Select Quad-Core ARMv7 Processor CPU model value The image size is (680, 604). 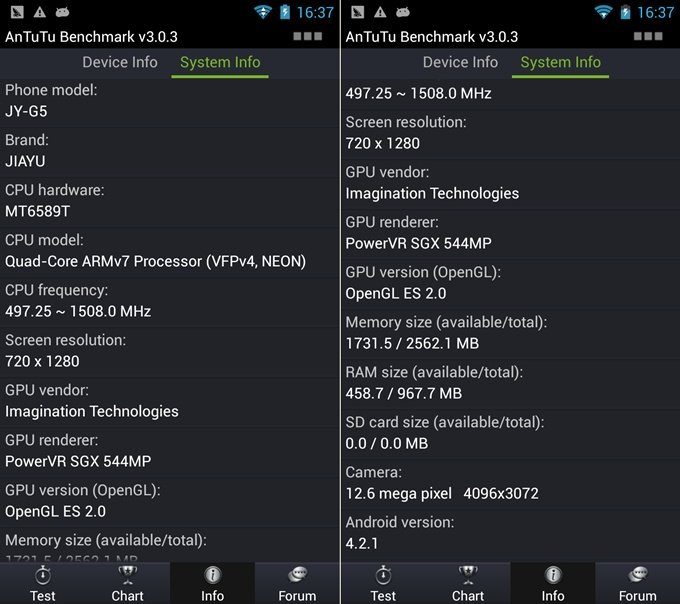155,261
